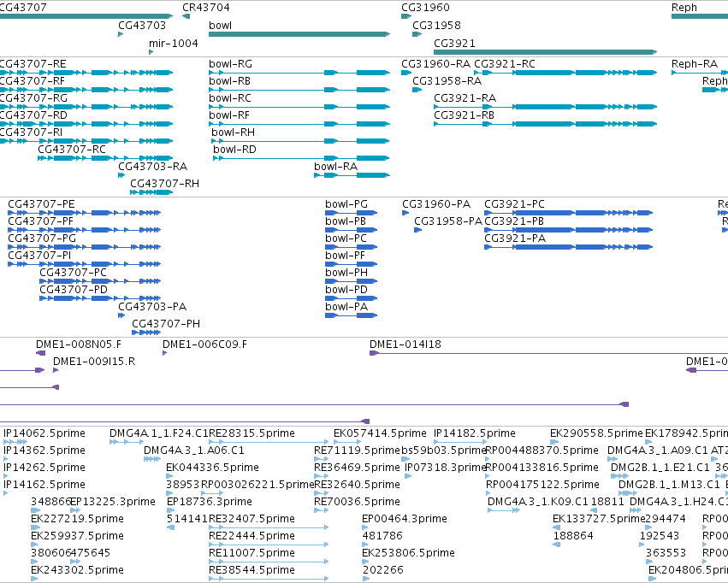Select the CG31958 gene label

click(x=436, y=26)
